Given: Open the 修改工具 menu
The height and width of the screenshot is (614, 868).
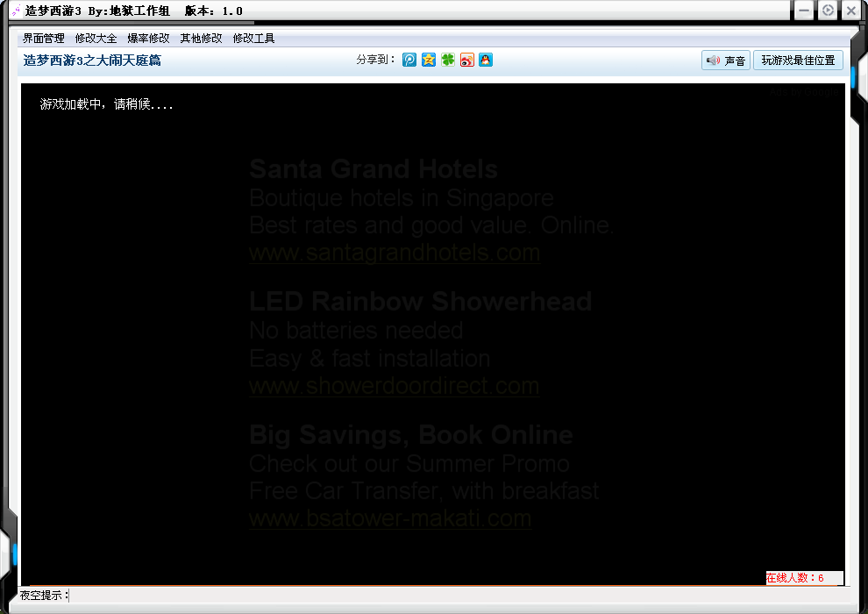Looking at the screenshot, I should coord(253,39).
